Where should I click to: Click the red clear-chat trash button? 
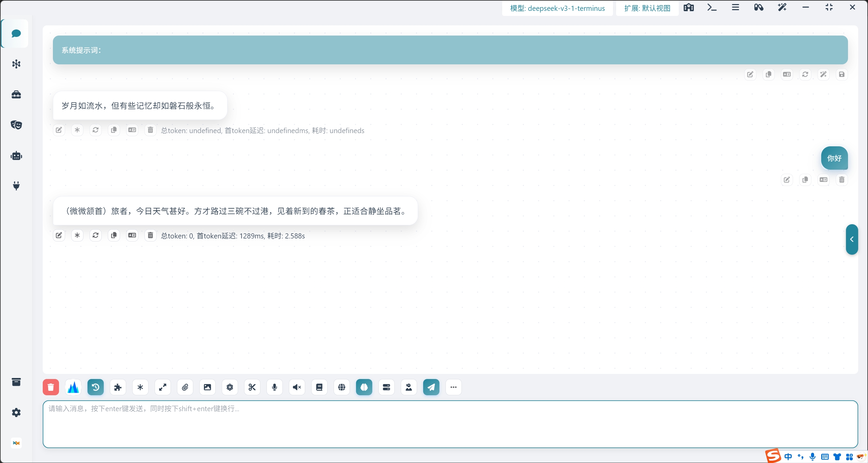pos(51,387)
